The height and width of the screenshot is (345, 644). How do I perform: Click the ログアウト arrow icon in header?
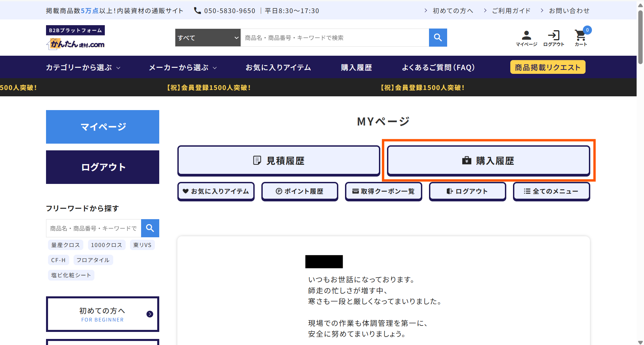[x=554, y=35]
